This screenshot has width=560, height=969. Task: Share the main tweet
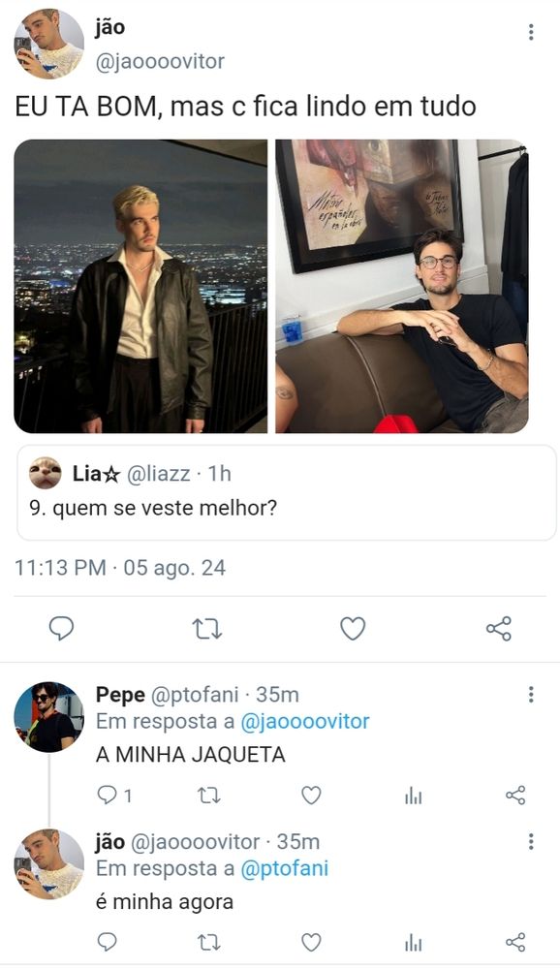pyautogui.click(x=498, y=628)
